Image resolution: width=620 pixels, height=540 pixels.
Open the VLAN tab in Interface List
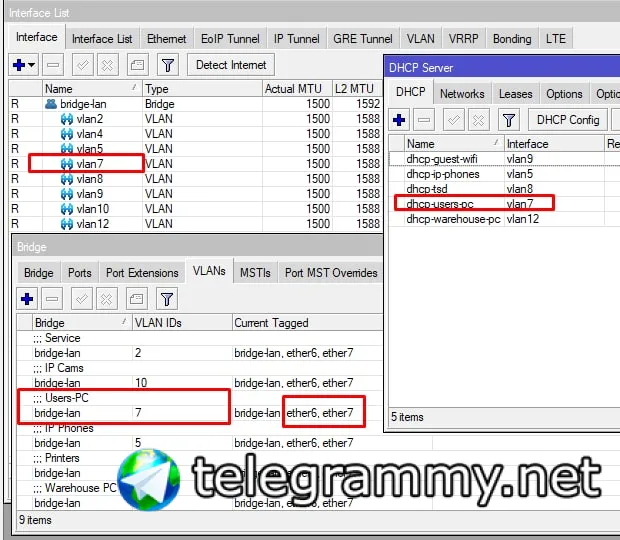point(420,39)
